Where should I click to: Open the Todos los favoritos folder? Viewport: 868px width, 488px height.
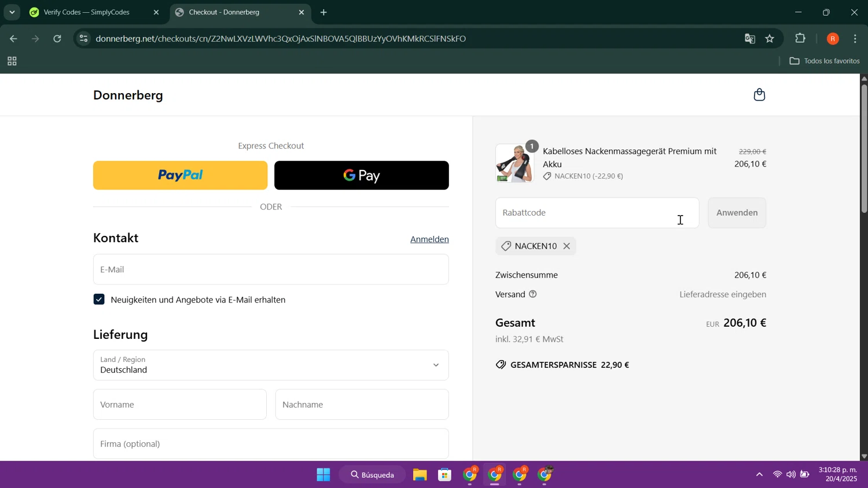coord(825,61)
